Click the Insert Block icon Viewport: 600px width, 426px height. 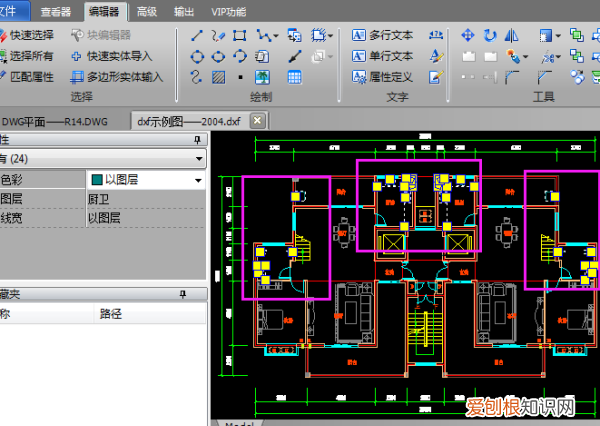[x=295, y=36]
